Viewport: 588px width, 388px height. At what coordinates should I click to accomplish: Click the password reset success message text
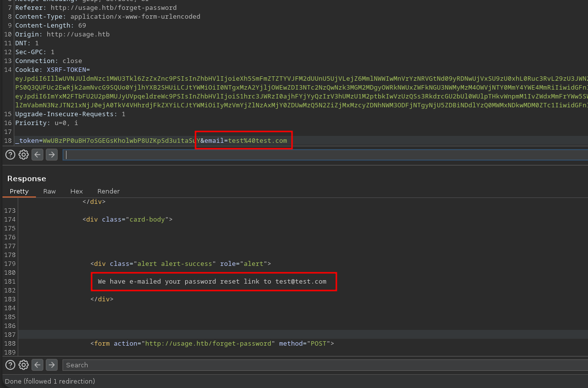(x=212, y=282)
